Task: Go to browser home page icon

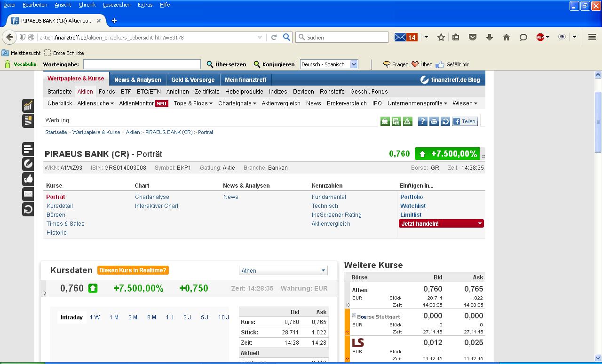Action: point(507,37)
